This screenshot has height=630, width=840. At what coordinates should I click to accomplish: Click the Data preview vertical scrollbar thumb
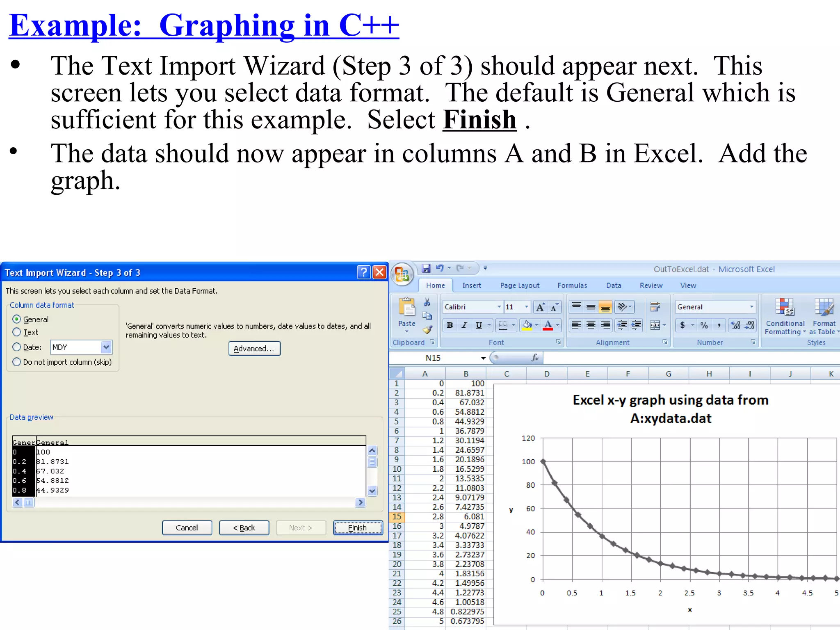(x=372, y=462)
